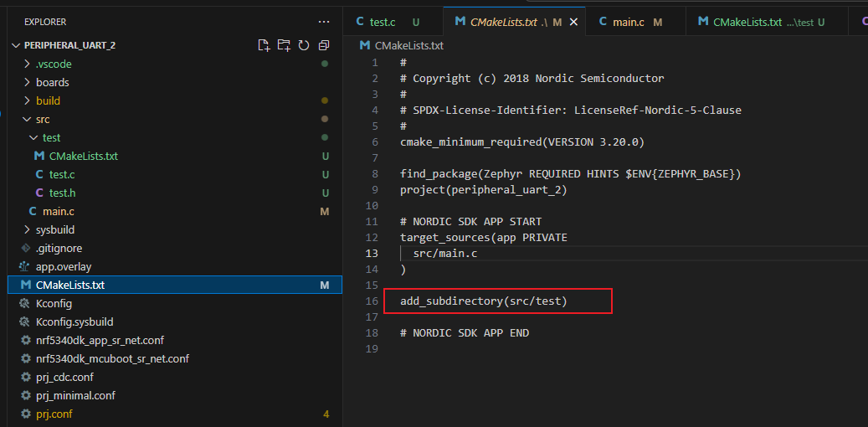
Task: Click the New File icon in Explorer header
Action: (x=264, y=45)
